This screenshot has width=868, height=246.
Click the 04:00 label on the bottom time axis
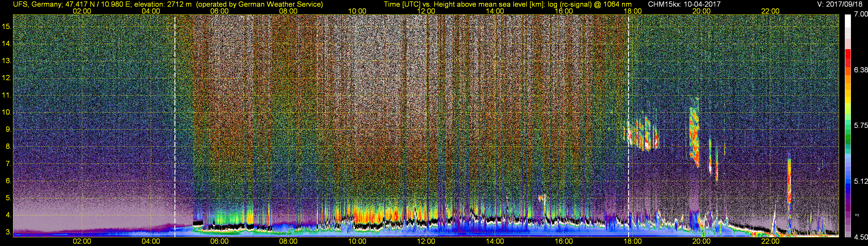pyautogui.click(x=151, y=241)
